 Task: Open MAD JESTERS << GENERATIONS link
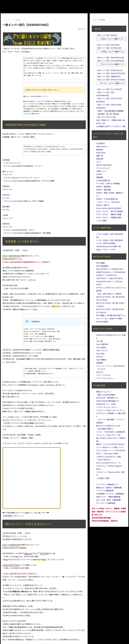point(109,269)
